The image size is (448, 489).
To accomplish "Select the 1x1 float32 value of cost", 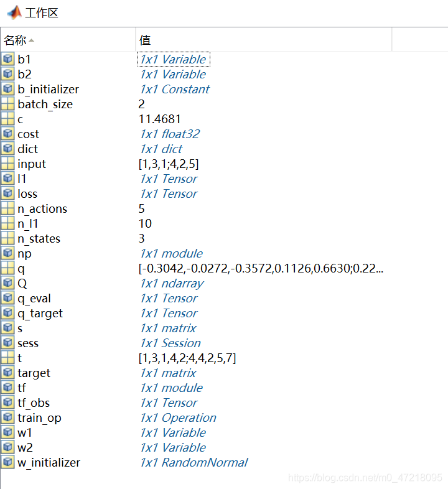I will coord(170,134).
